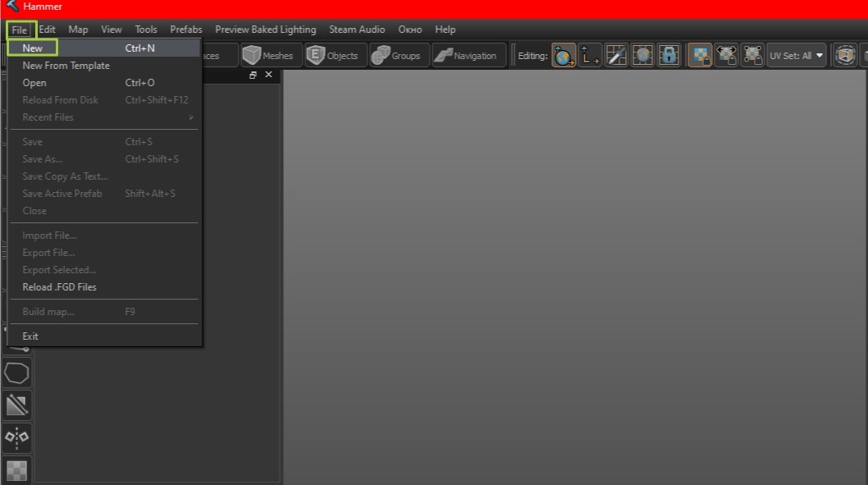Switch to Navigation selection mode

467,56
